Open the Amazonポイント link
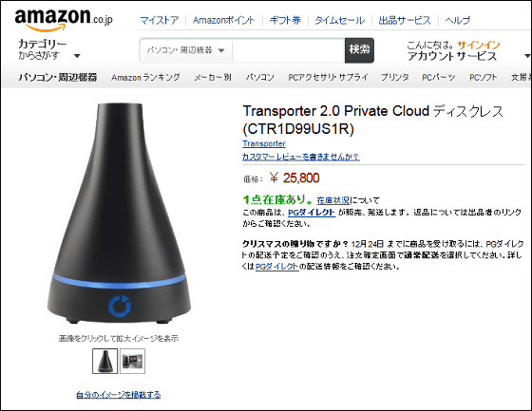 (223, 20)
